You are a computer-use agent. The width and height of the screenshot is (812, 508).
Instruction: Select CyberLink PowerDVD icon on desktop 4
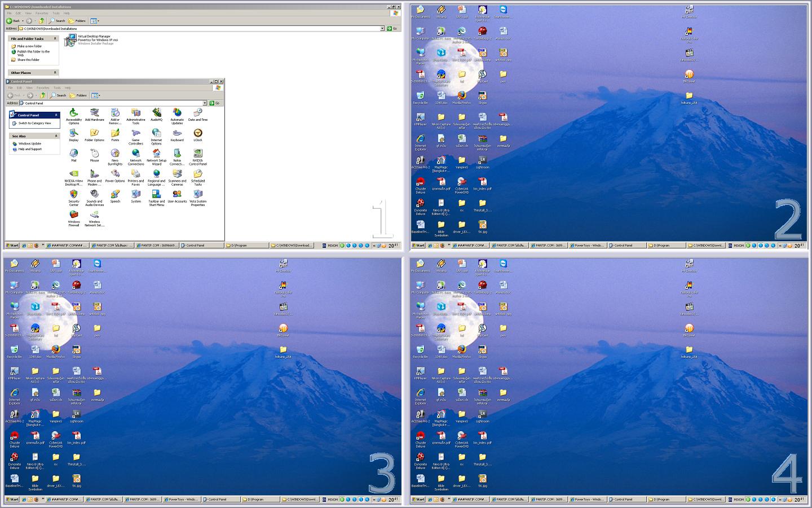462,439
